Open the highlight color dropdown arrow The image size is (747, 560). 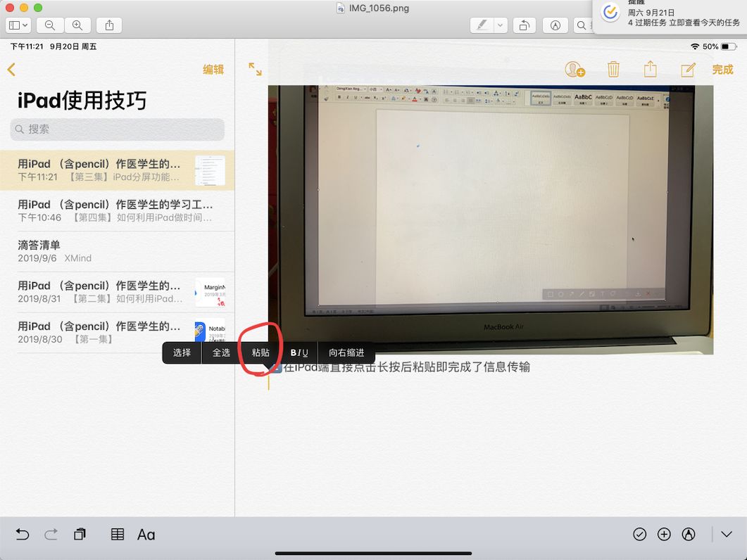(x=500, y=25)
